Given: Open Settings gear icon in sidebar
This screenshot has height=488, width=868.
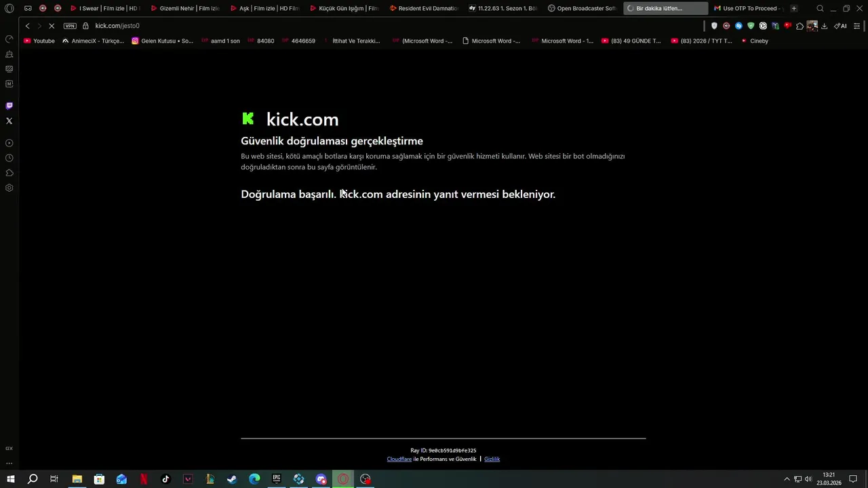Looking at the screenshot, I should coord(9,188).
